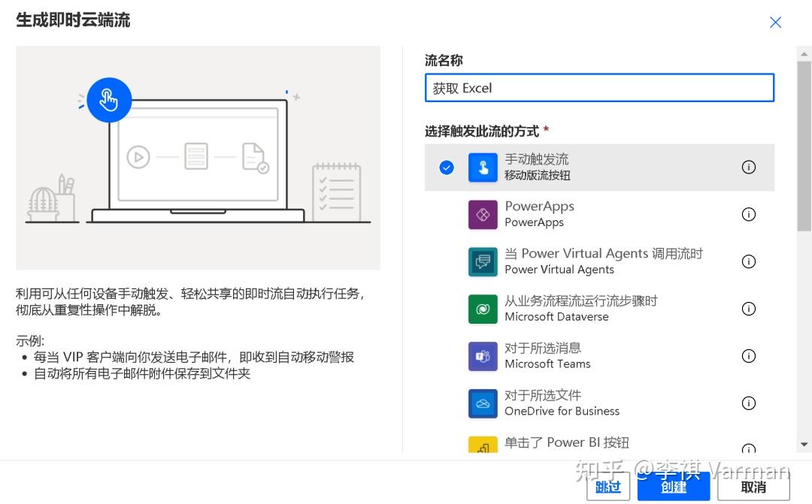This screenshot has width=812, height=504.
Task: View info for Power Virtual Agents trigger
Action: 748,261
